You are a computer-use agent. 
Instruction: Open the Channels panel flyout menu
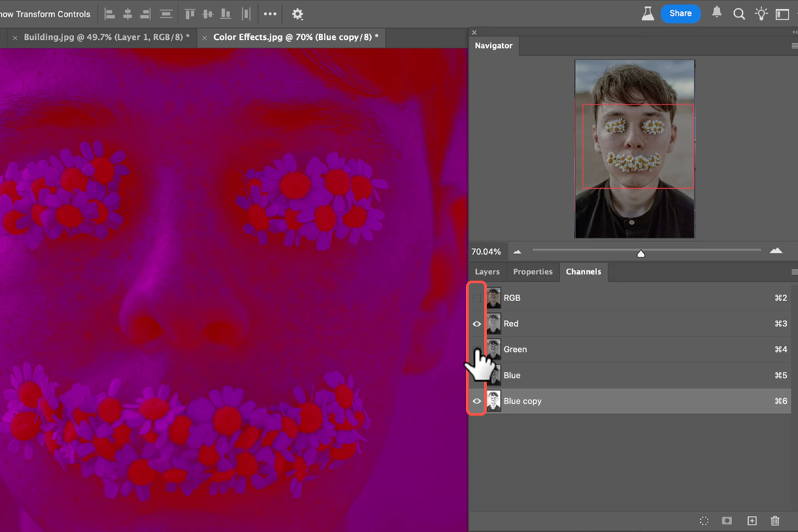794,272
